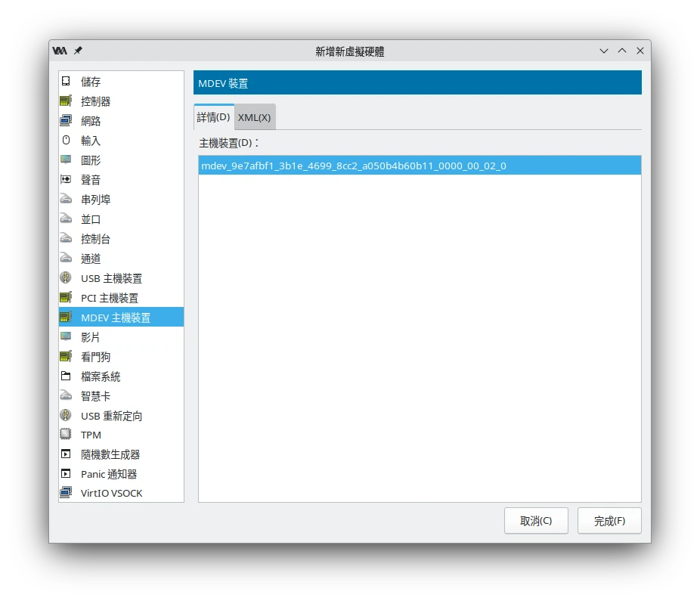
Task: Toggle the pin window icon
Action: (x=78, y=51)
